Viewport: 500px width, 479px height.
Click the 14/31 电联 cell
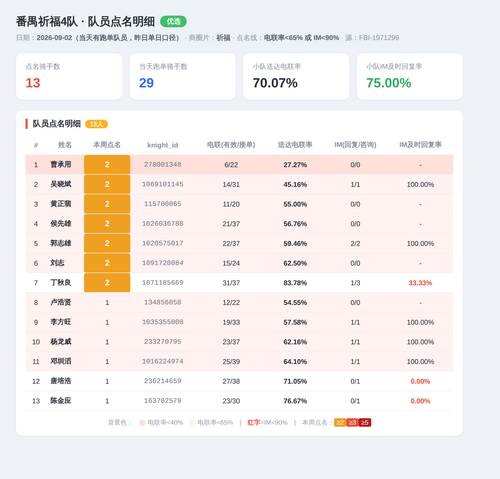point(231,184)
